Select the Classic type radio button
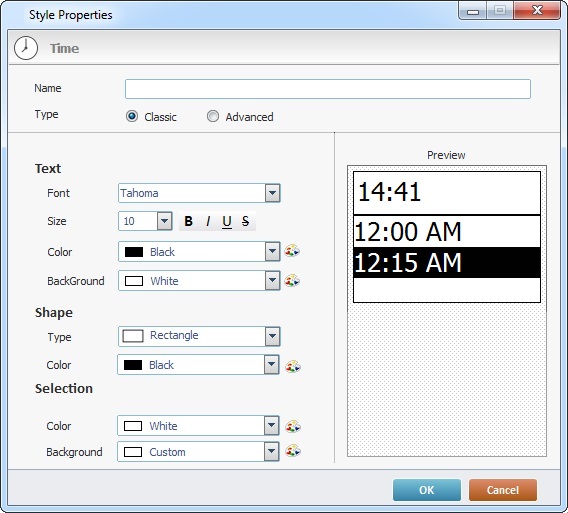Screen dimensions: 568x513 click(132, 116)
